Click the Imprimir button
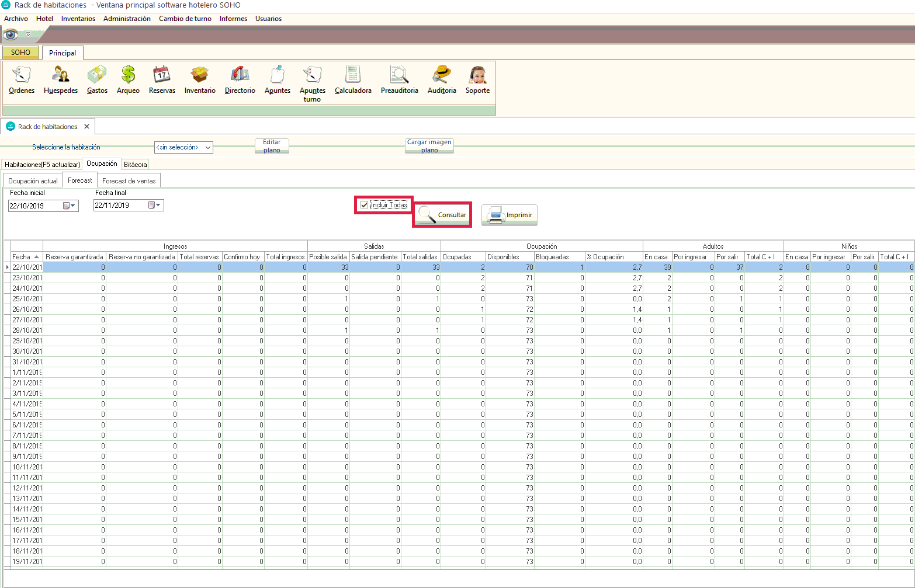The image size is (915, 588). 510,215
